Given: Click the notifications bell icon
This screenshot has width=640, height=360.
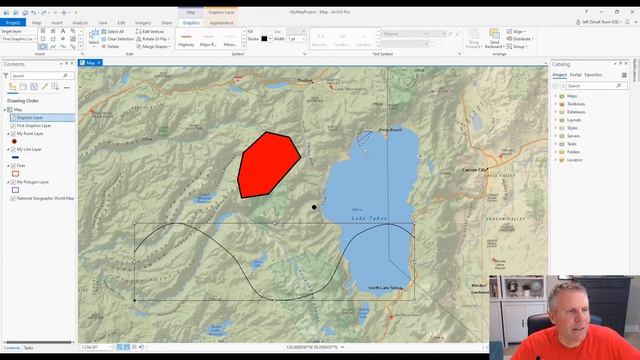Looking at the screenshot, I should (627, 22).
